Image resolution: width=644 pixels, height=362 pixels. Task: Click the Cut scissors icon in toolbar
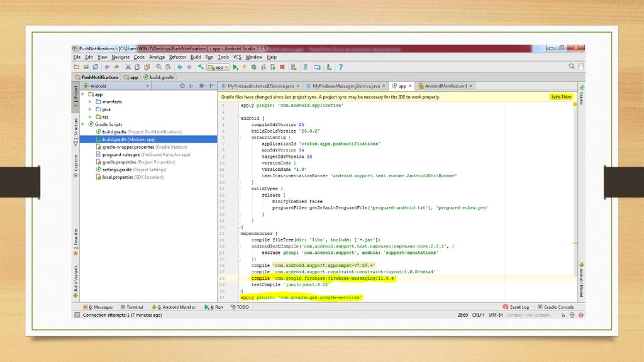click(x=128, y=67)
